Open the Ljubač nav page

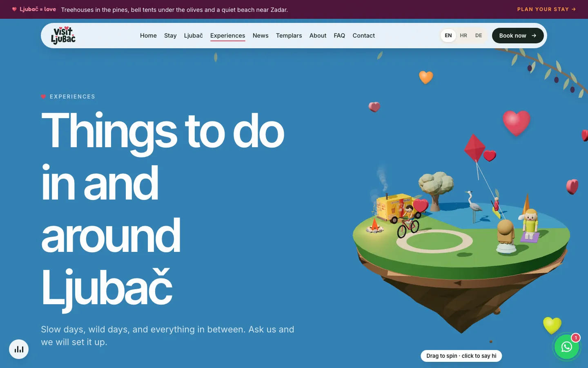click(x=194, y=36)
